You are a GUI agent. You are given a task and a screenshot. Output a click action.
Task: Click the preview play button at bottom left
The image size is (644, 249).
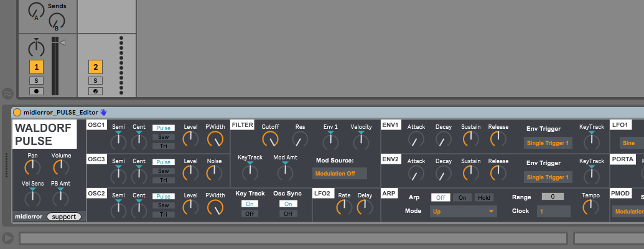click(x=8, y=238)
